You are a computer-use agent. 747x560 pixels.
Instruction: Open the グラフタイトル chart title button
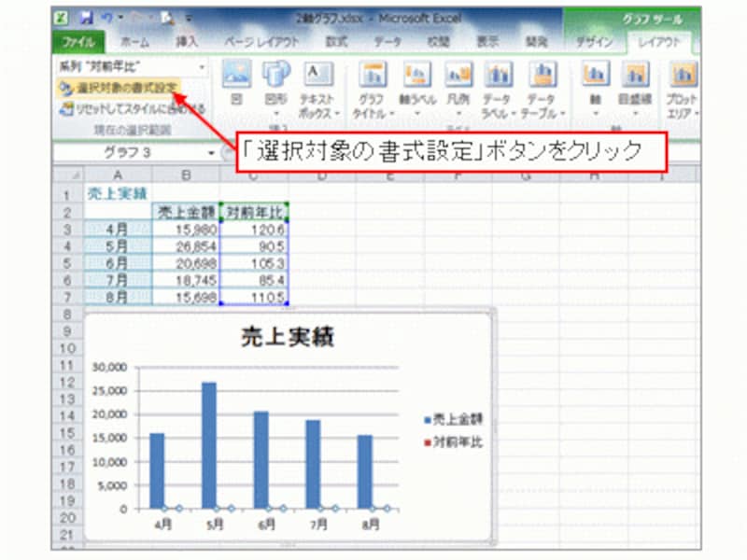click(x=373, y=91)
